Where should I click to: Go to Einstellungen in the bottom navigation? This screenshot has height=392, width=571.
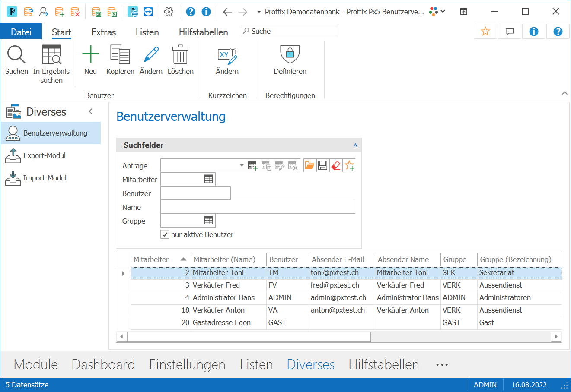pos(188,364)
